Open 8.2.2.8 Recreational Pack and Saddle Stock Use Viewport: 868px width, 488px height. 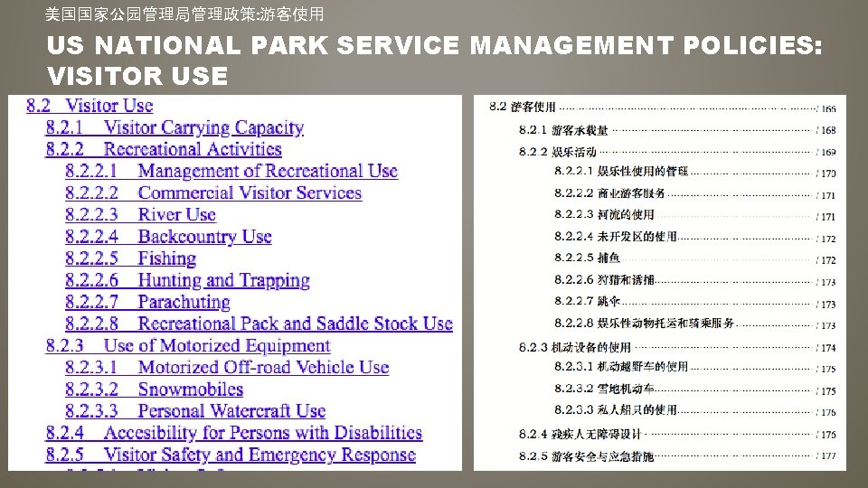[259, 324]
